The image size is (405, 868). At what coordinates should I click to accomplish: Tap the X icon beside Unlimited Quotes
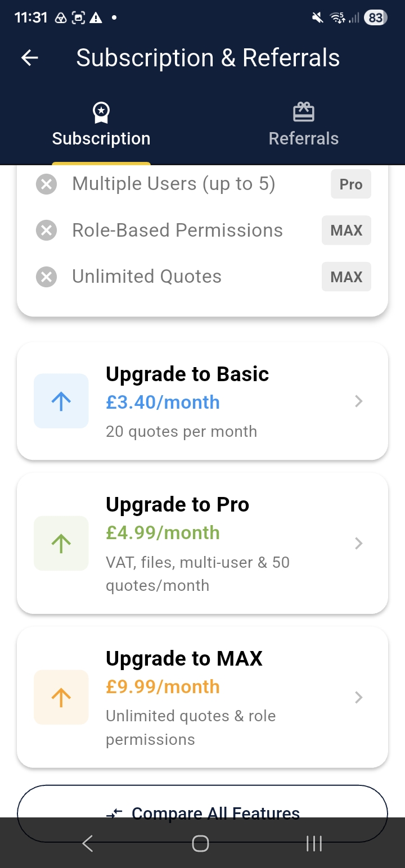point(47,277)
